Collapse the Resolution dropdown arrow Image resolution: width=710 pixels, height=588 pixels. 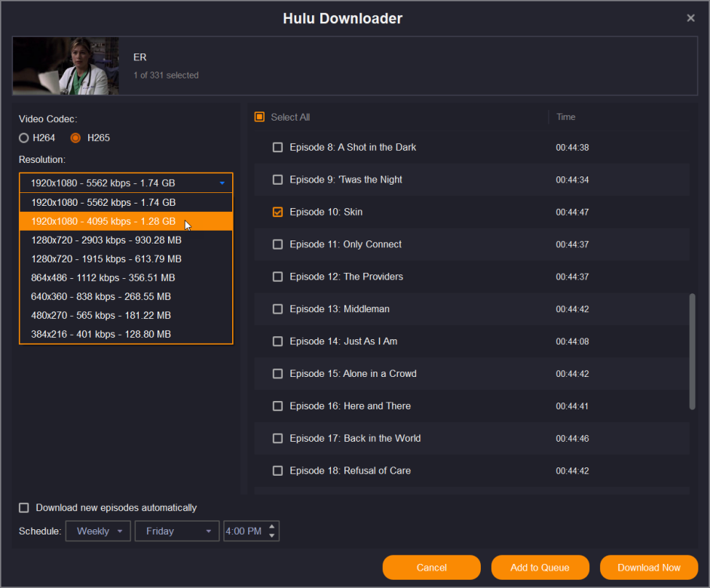[222, 182]
